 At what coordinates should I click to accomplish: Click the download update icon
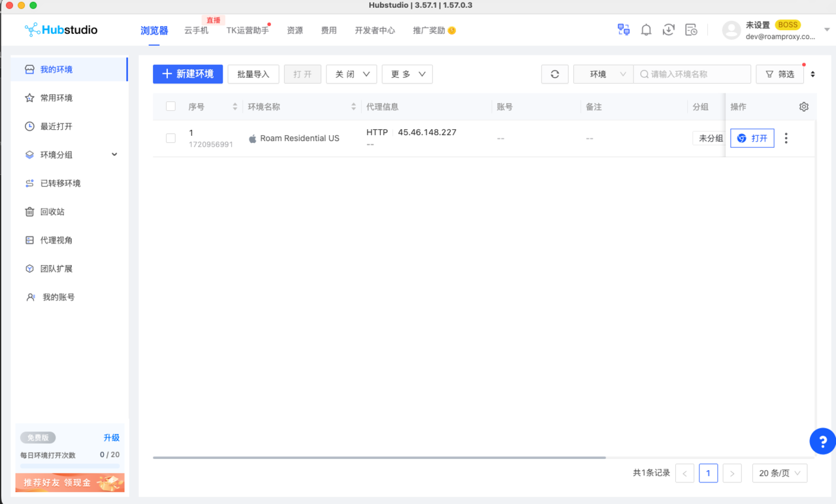point(668,30)
